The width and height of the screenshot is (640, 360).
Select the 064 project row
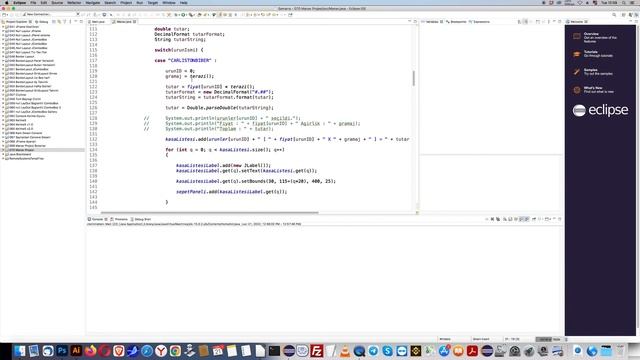click(42, 124)
